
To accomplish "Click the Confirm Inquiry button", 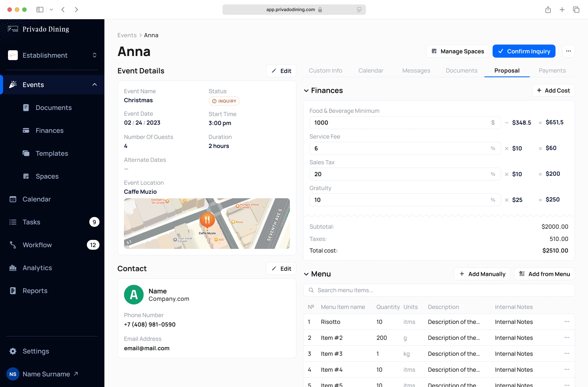I will [x=524, y=51].
